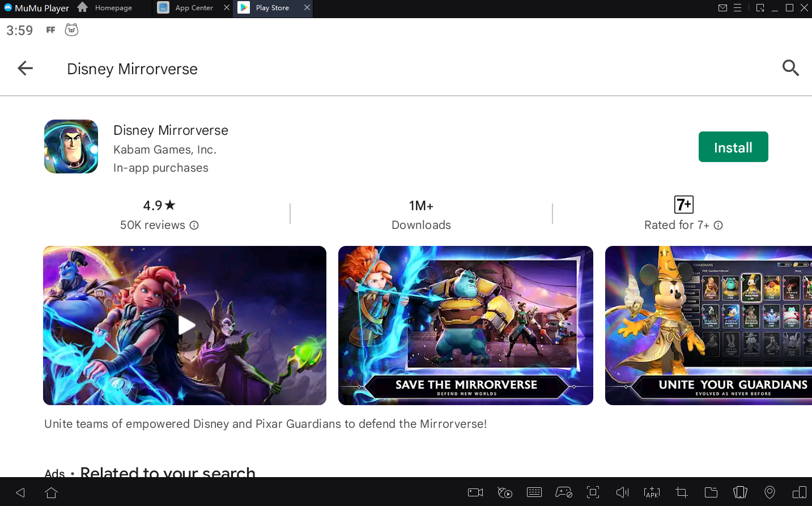Click the green Install button
Image resolution: width=812 pixels, height=506 pixels.
pos(733,147)
